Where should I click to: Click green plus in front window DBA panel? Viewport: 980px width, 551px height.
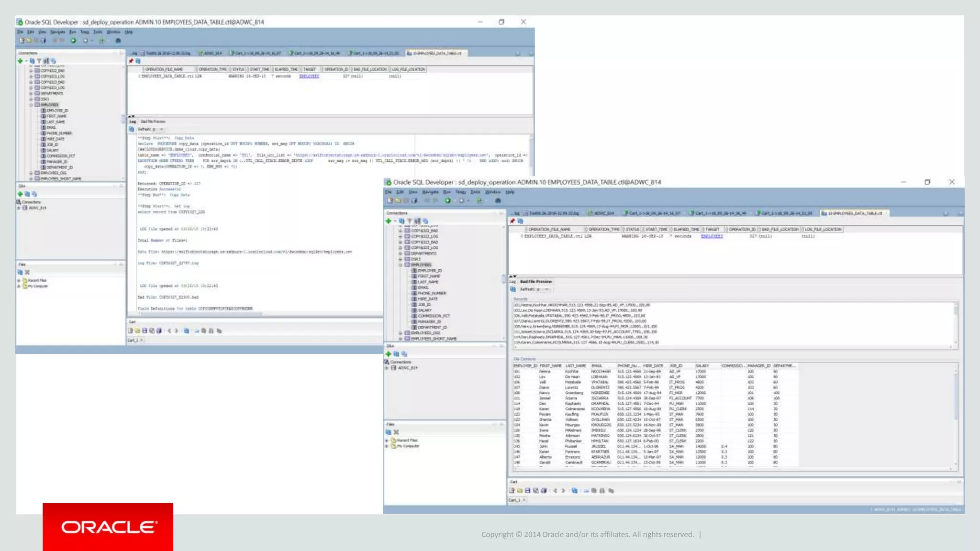(388, 354)
